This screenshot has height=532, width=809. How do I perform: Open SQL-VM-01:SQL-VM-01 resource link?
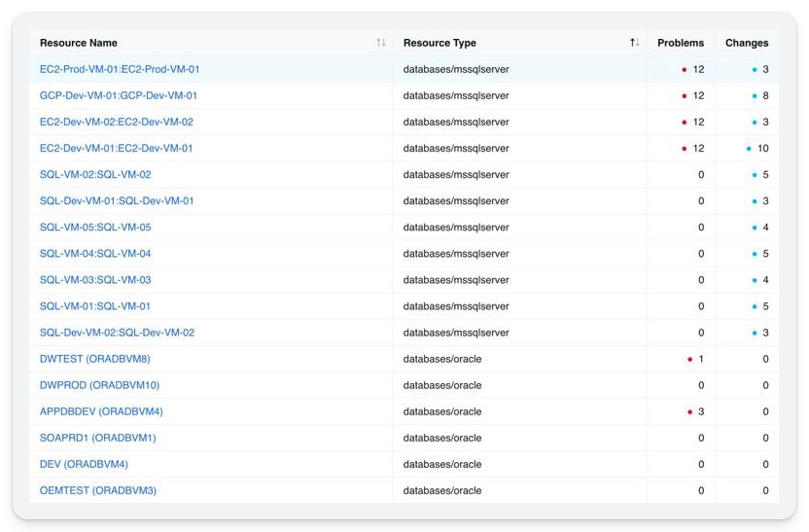[x=95, y=306]
